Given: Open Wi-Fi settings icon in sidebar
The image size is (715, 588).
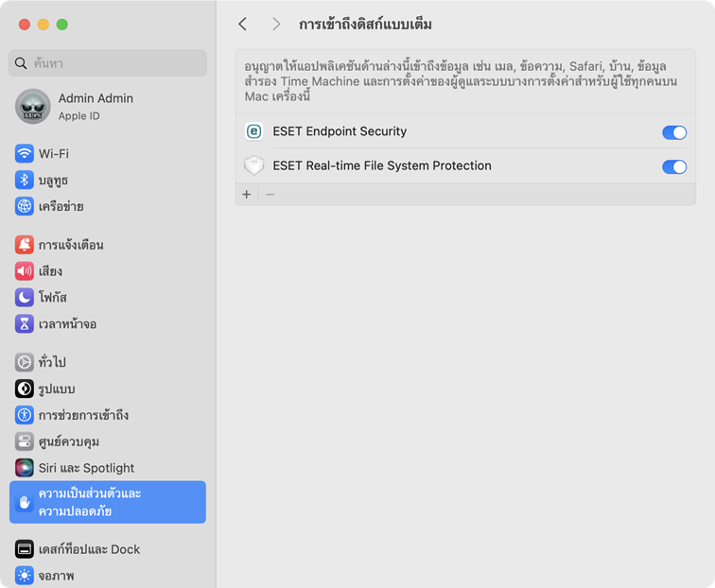Looking at the screenshot, I should pyautogui.click(x=25, y=153).
